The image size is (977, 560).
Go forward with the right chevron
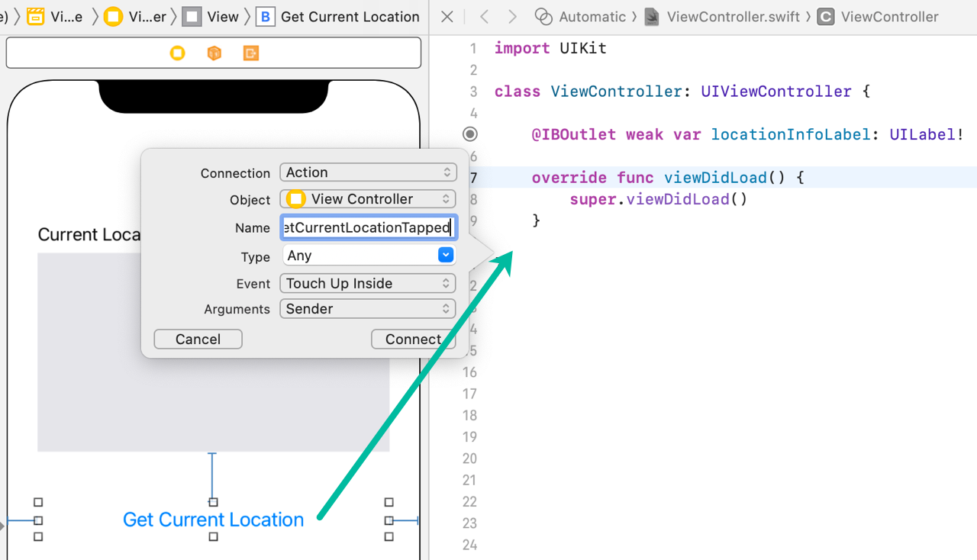(x=512, y=17)
